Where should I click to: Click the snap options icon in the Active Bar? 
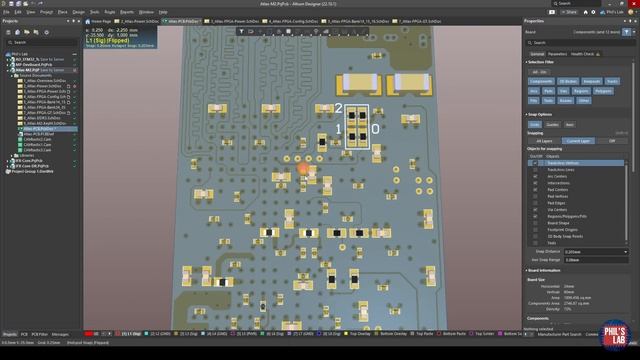pyautogui.click(x=251, y=31)
